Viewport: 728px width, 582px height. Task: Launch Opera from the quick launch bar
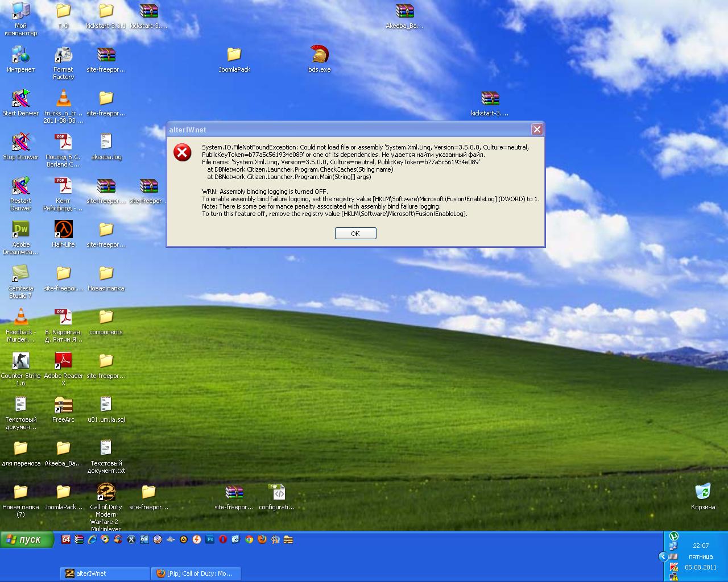click(x=223, y=539)
